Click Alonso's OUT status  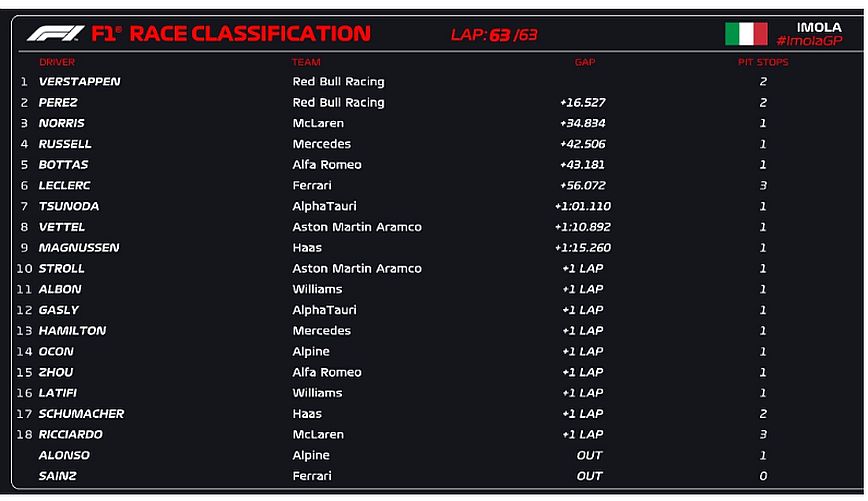click(x=590, y=455)
